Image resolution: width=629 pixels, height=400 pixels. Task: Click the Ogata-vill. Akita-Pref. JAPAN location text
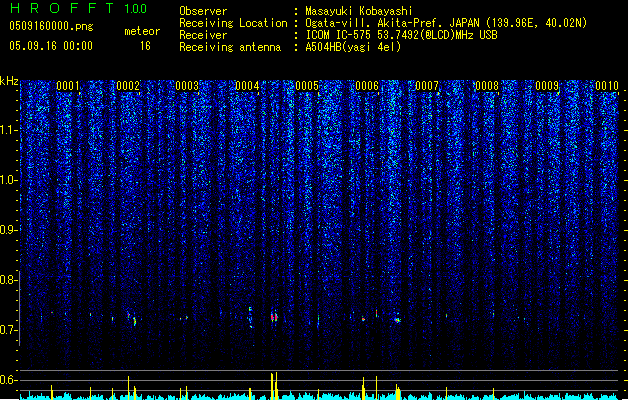click(x=446, y=23)
